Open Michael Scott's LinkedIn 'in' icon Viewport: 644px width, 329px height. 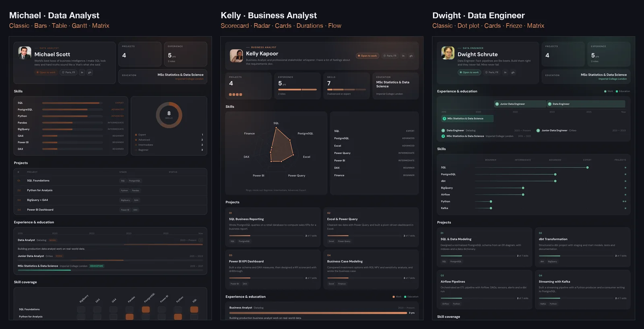click(x=82, y=72)
